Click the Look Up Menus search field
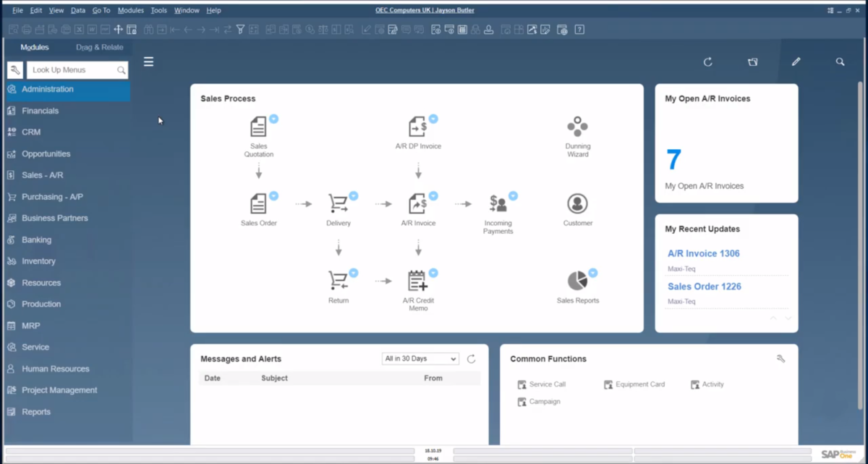This screenshot has height=464, width=868. tap(77, 70)
